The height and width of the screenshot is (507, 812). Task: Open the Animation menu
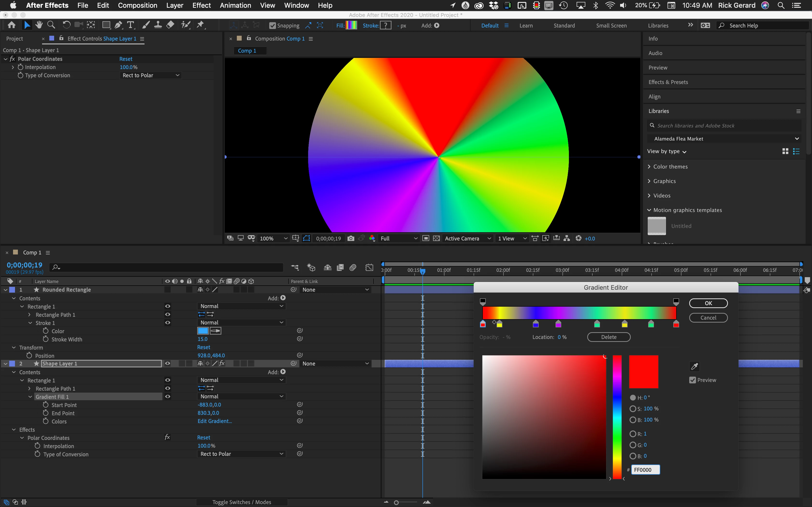235,5
